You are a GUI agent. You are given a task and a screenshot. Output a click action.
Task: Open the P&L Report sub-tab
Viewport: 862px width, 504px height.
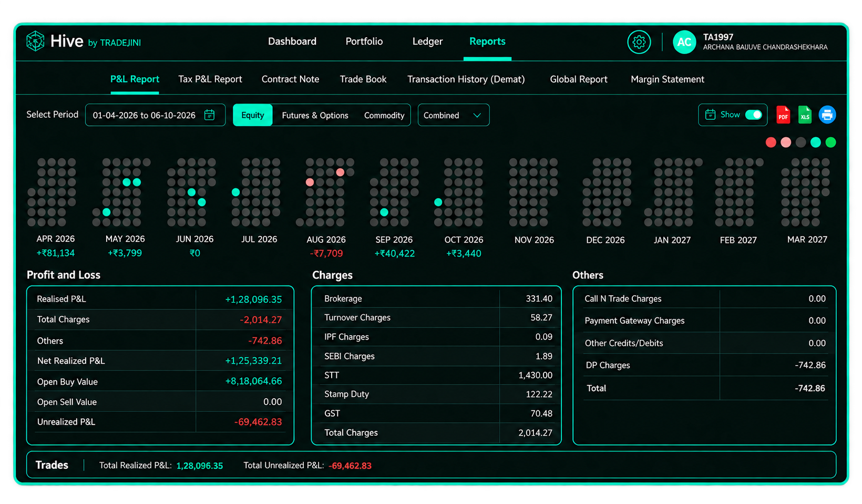point(135,79)
